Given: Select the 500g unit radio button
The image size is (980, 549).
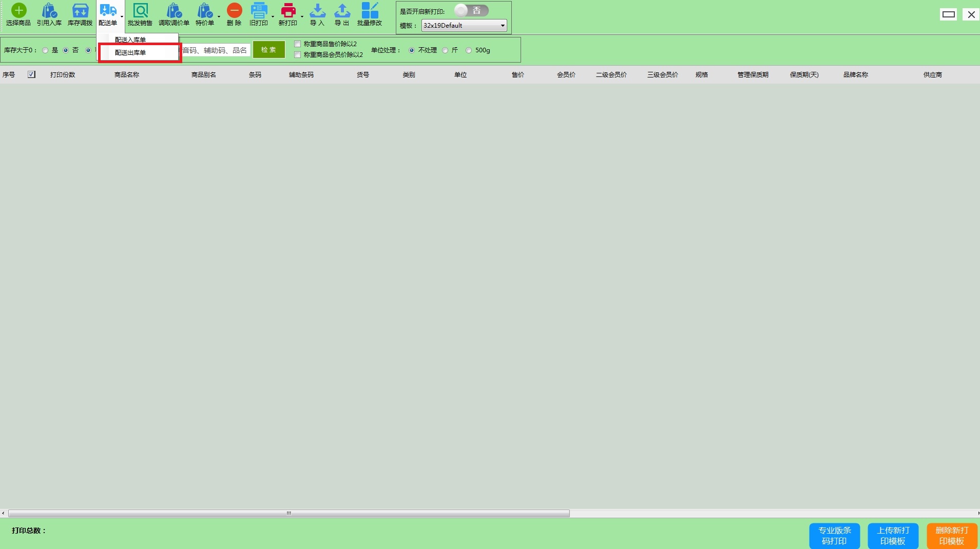Looking at the screenshot, I should coord(469,50).
